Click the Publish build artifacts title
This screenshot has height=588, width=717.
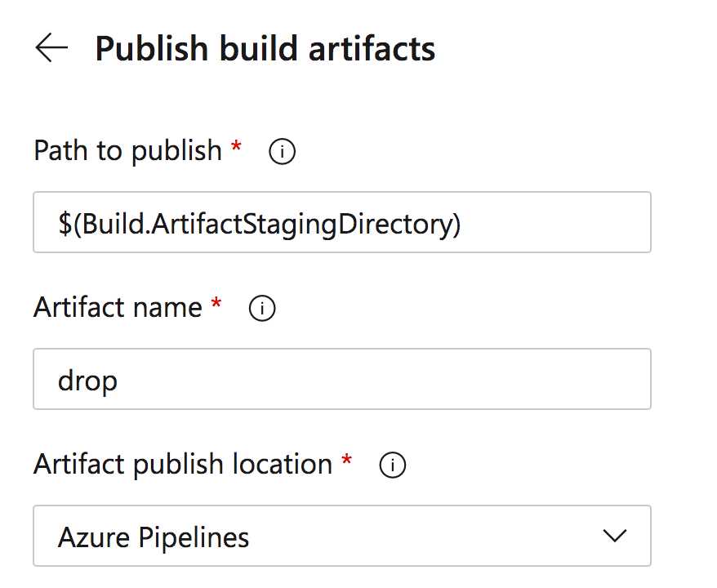265,48
